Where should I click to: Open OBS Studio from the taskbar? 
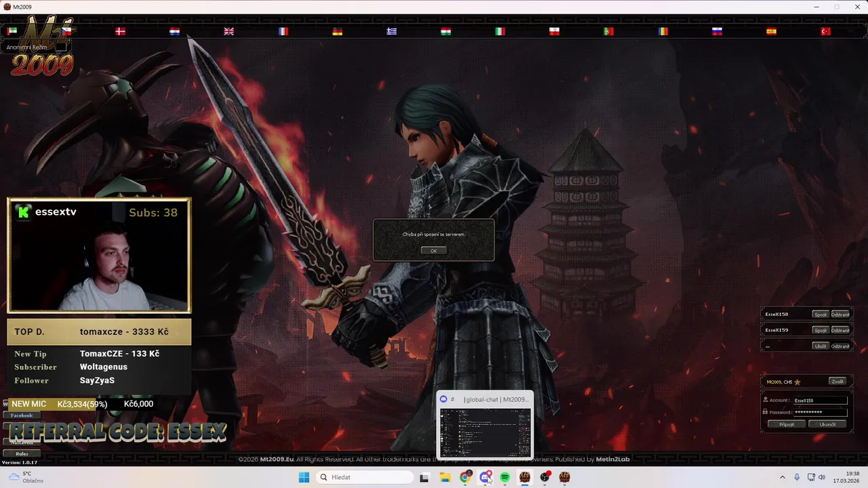[x=545, y=477]
